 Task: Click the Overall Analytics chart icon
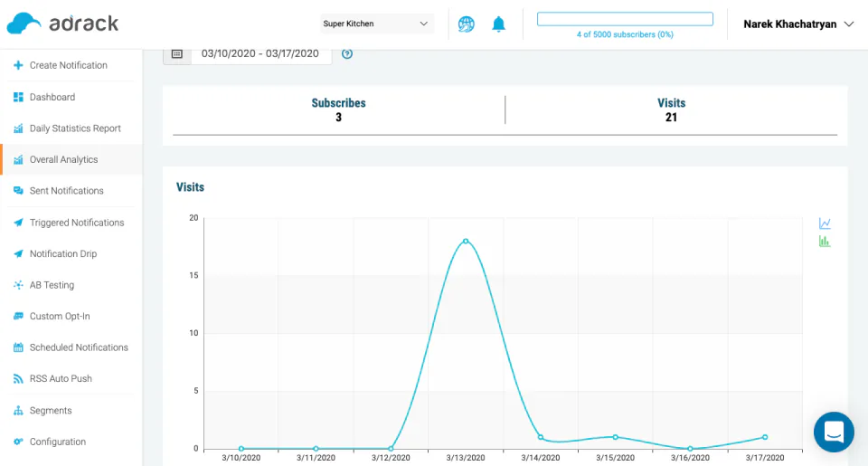[x=18, y=159]
